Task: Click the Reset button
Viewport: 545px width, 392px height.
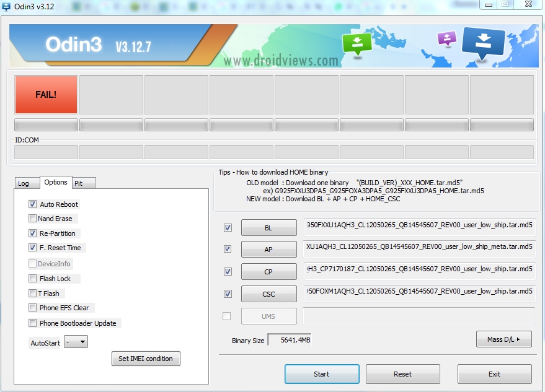Action: click(x=403, y=374)
